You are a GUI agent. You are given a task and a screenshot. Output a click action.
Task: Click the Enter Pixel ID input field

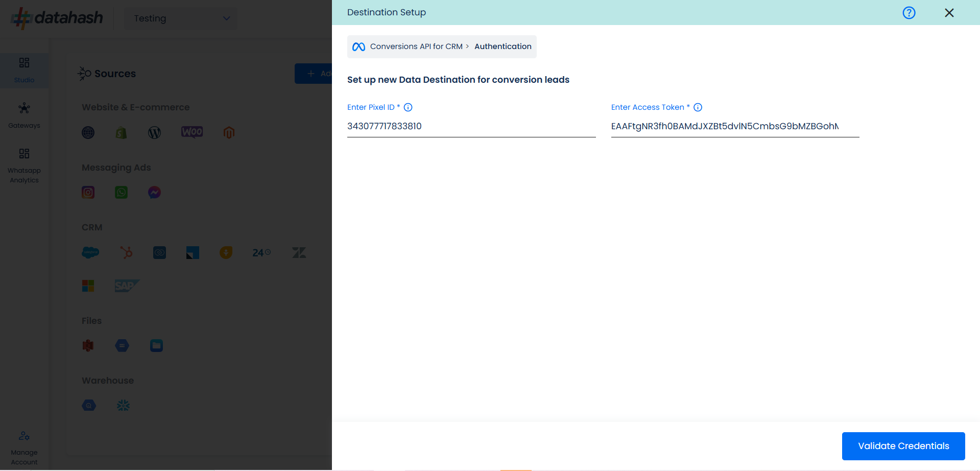point(471,126)
